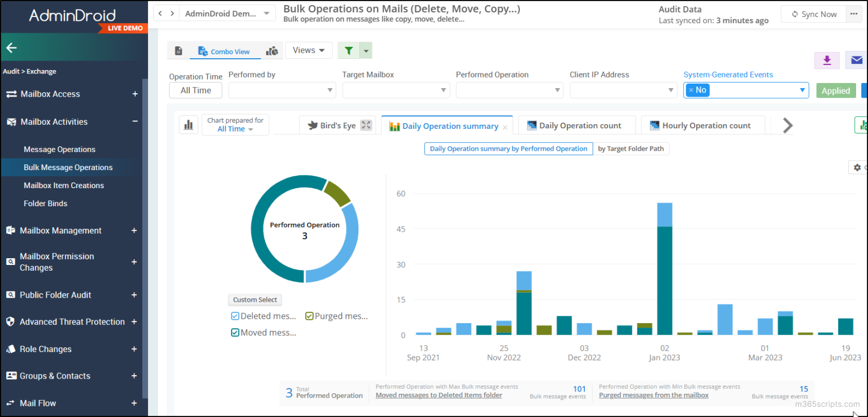Viewport: 868px width, 417px height.
Task: Toggle the Purged messages checkbox
Action: pos(309,316)
